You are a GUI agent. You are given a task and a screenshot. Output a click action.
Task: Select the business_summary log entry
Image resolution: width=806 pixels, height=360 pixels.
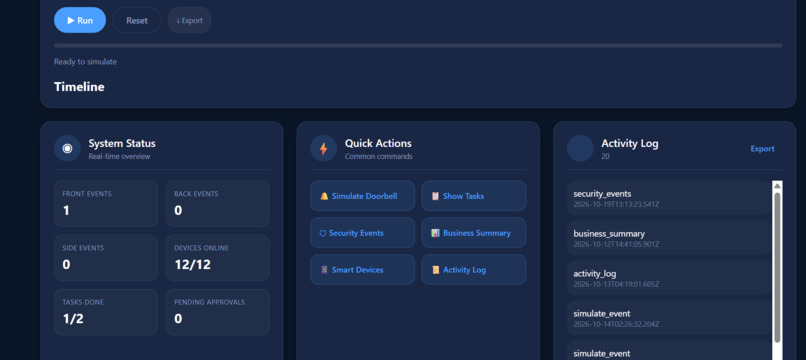[669, 238]
